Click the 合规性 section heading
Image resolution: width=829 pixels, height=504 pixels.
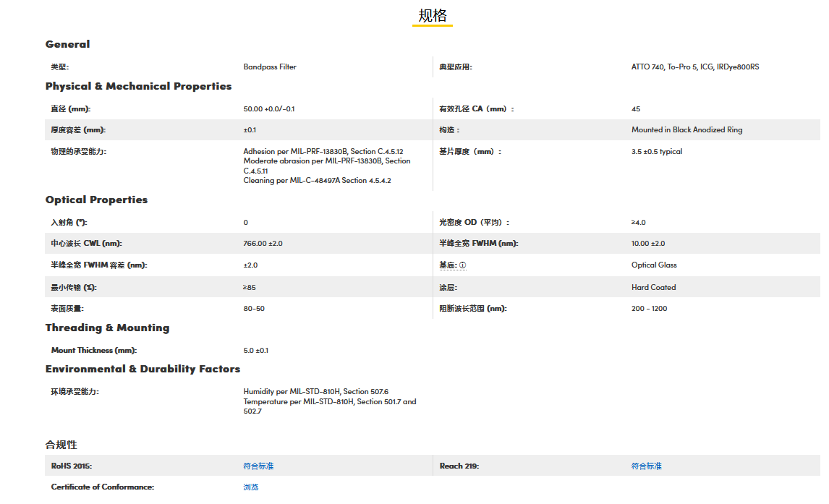pyautogui.click(x=61, y=445)
